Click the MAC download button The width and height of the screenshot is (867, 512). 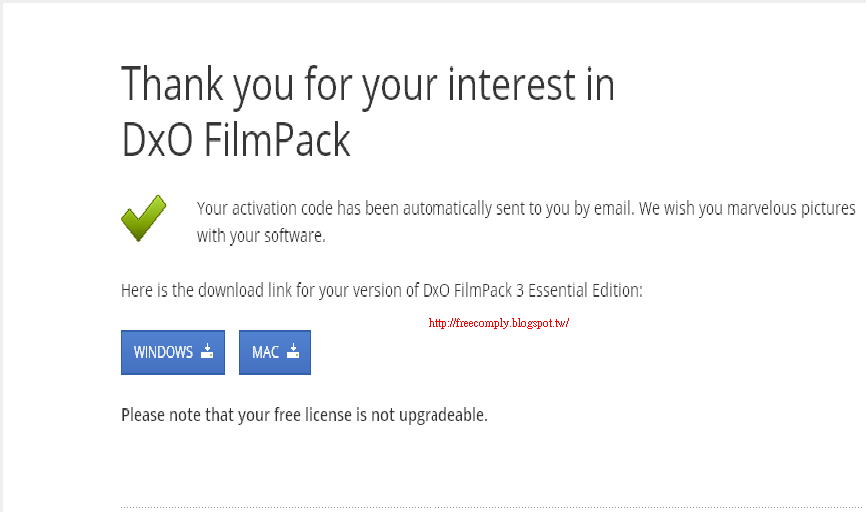click(275, 352)
